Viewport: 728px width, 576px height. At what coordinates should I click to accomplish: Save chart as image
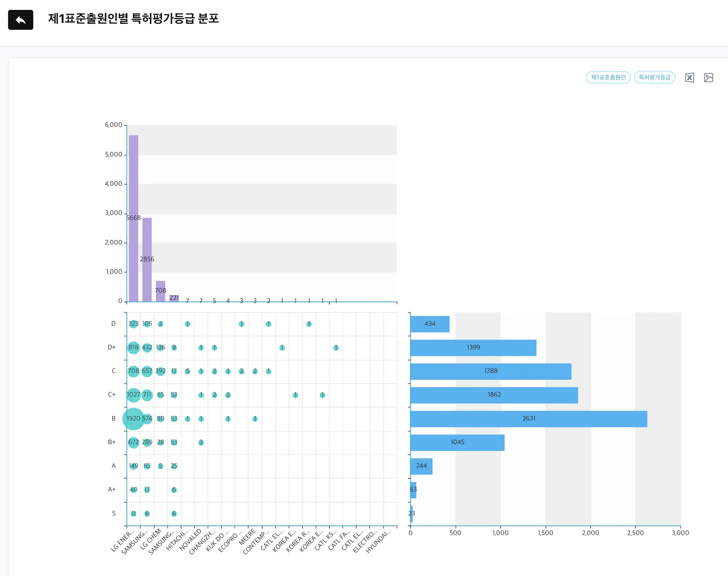click(708, 78)
